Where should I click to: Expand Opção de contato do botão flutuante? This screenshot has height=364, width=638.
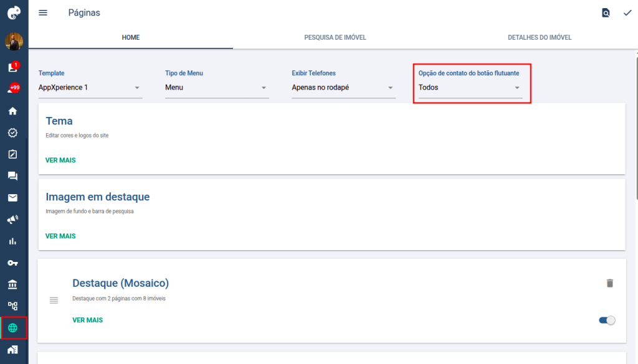pyautogui.click(x=470, y=87)
